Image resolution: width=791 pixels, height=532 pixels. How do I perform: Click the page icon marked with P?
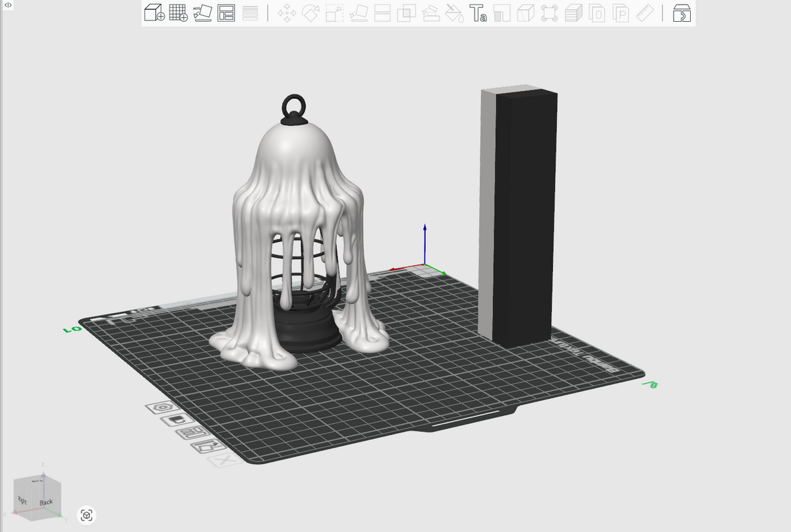tap(621, 13)
